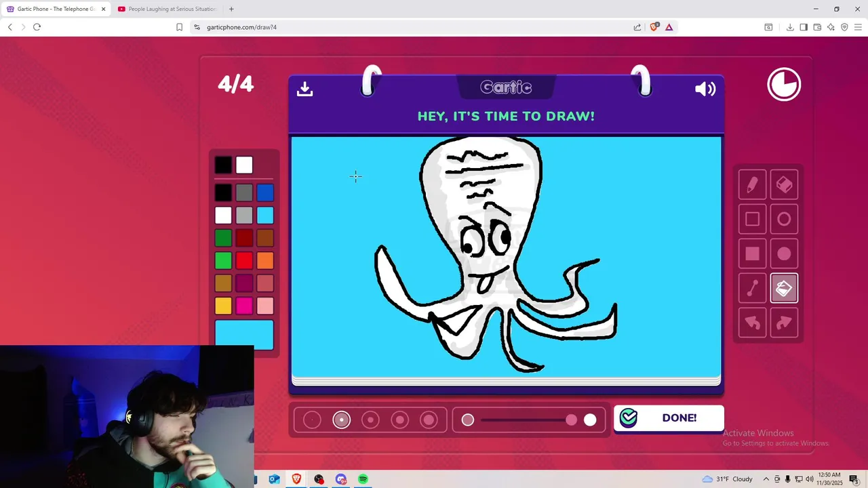Select the Paint Bucket fill tool
Screen dimensions: 868x488
784,289
